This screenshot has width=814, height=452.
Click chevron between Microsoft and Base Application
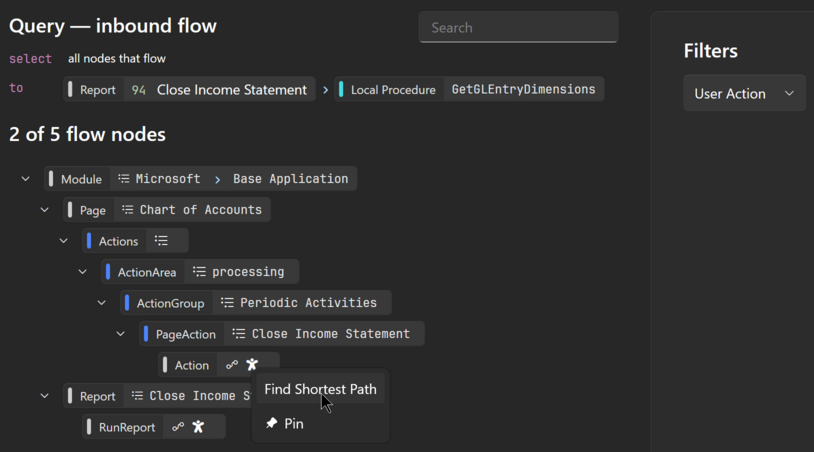[218, 180]
